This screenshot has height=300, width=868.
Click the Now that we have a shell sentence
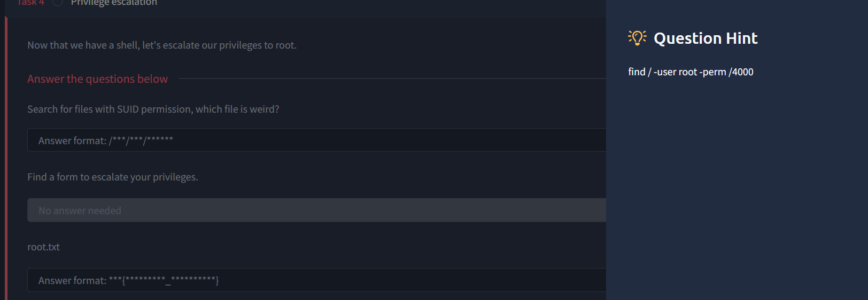pos(162,45)
